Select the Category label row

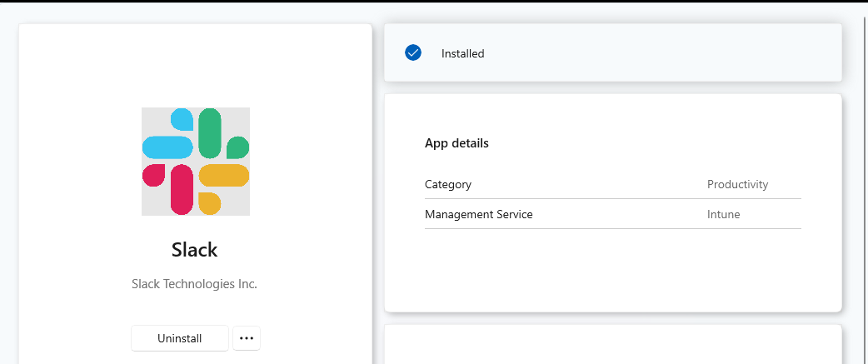(x=613, y=184)
